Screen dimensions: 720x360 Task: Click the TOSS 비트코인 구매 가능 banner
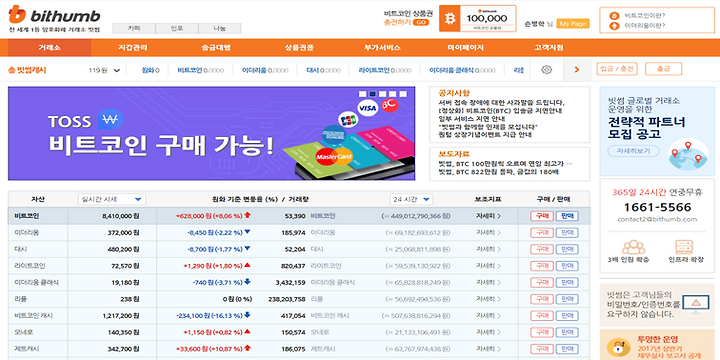pyautogui.click(x=211, y=133)
